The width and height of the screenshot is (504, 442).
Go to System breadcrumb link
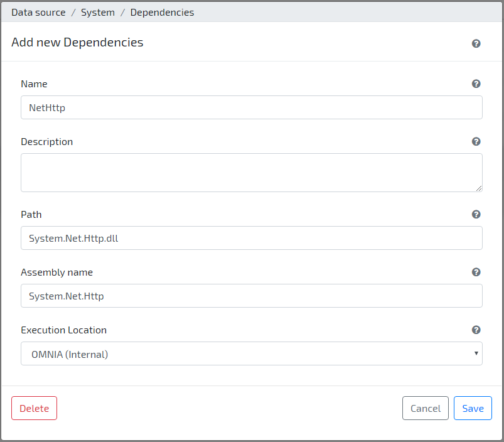(98, 12)
